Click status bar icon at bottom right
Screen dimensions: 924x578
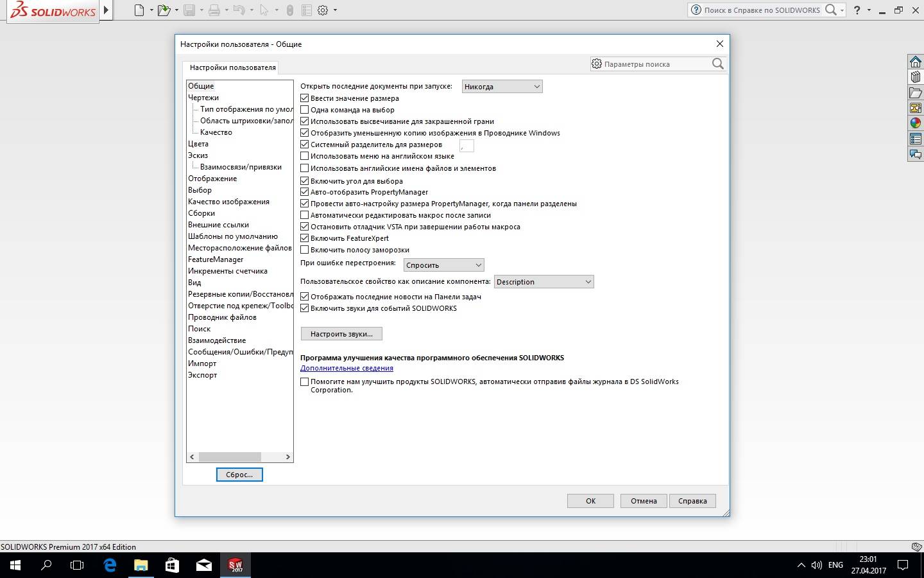click(917, 547)
